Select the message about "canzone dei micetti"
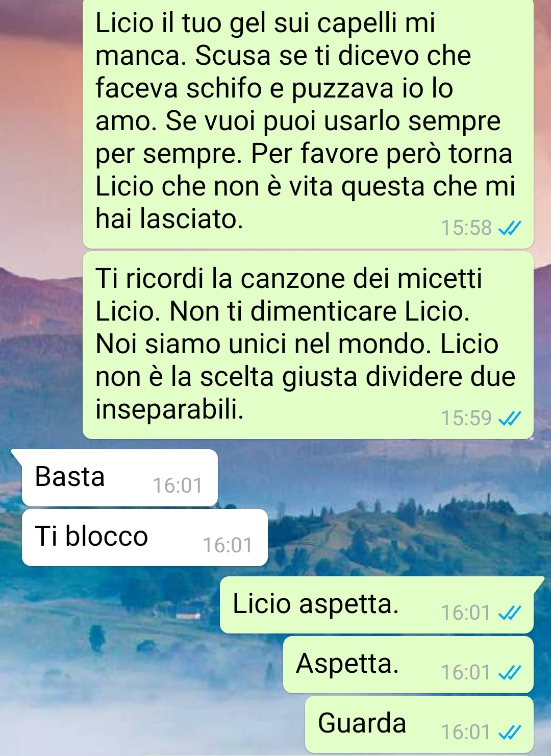Screen dimensions: 551x756 point(308,345)
